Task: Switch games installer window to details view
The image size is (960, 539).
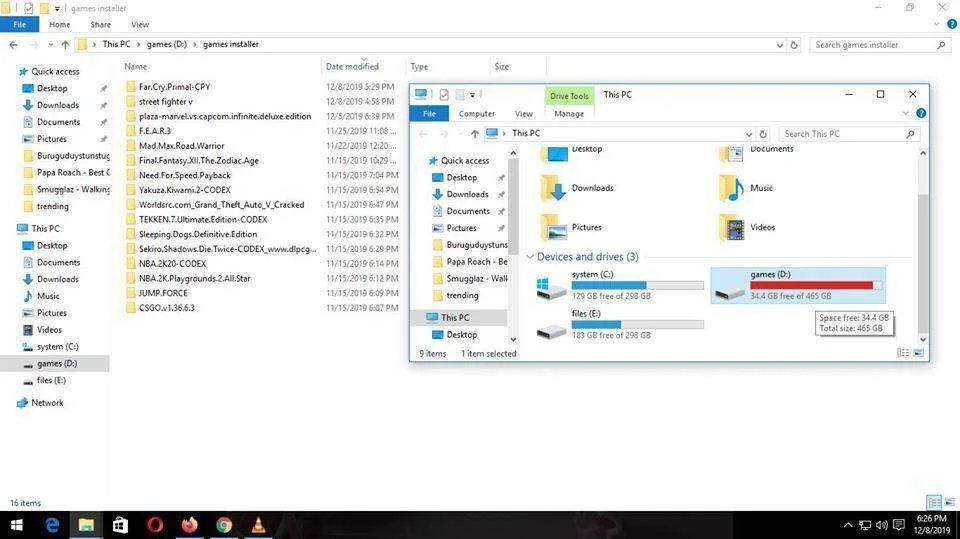Action: pyautogui.click(x=934, y=503)
